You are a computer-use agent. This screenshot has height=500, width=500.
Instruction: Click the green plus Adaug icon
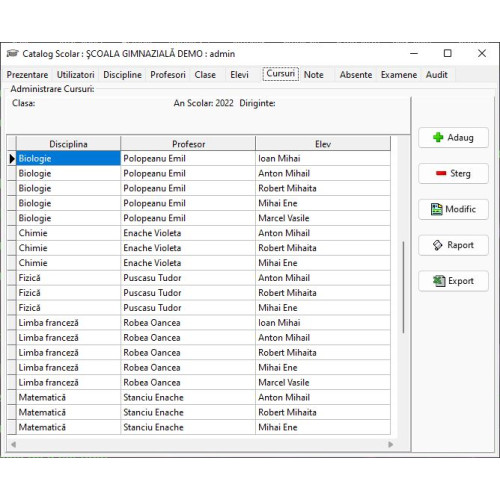tap(438, 137)
